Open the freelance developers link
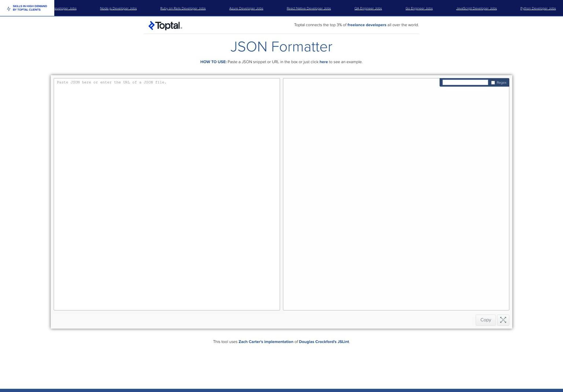Screen dimensions: 563x392 (x=367, y=25)
